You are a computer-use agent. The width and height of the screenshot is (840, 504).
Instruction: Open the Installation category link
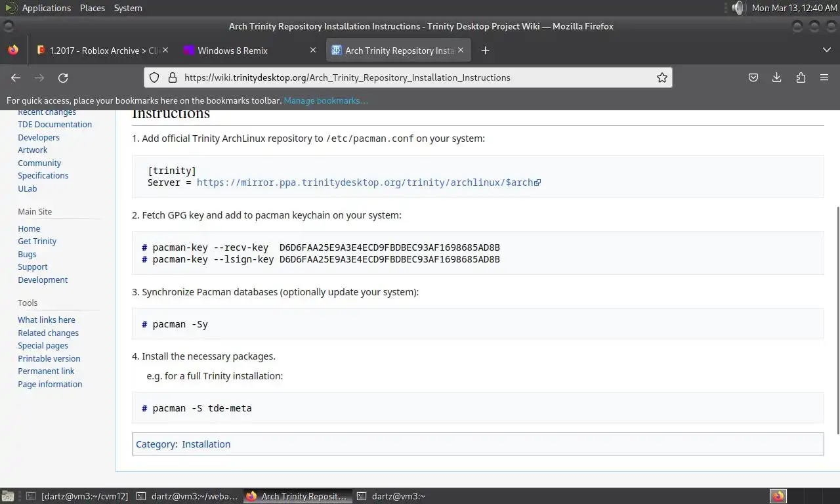click(206, 444)
